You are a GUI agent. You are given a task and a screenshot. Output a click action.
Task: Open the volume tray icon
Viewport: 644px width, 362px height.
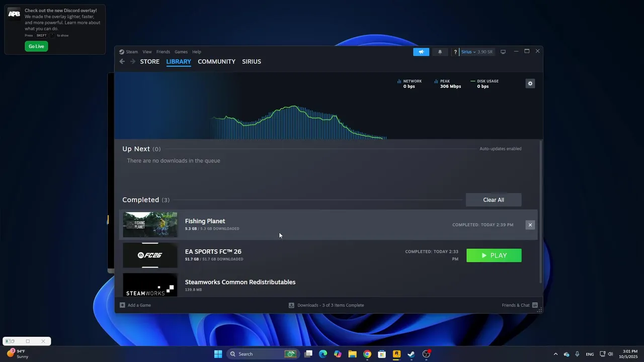tap(610, 354)
